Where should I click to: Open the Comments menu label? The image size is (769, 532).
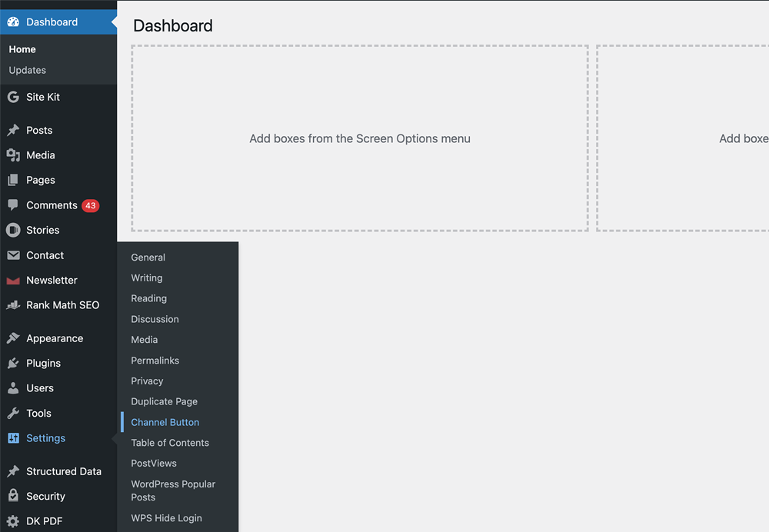[x=52, y=205]
